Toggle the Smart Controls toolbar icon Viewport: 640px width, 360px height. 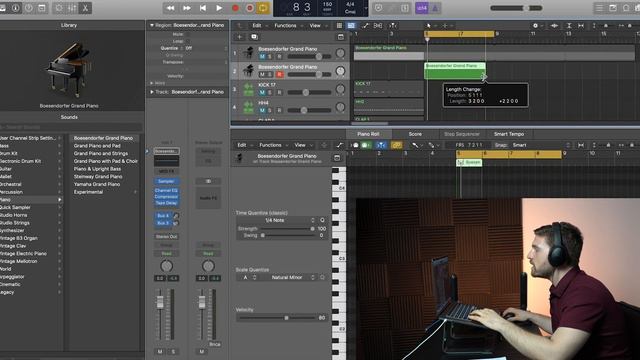click(59, 8)
